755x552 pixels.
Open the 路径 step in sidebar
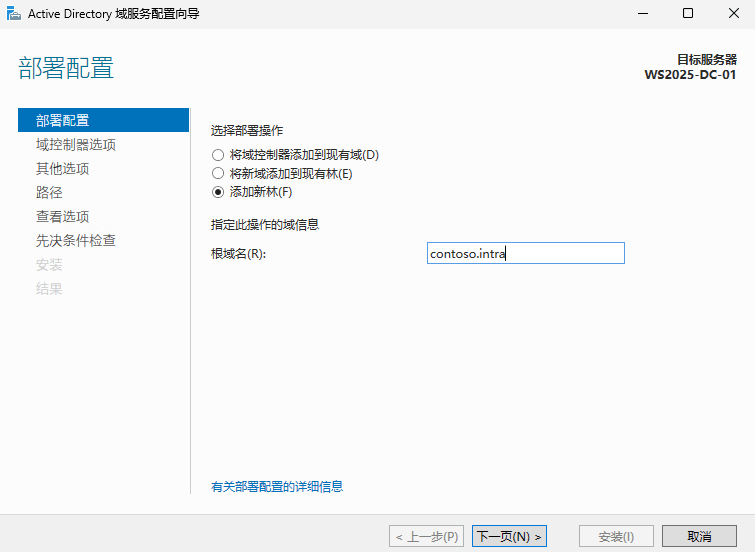click(49, 192)
